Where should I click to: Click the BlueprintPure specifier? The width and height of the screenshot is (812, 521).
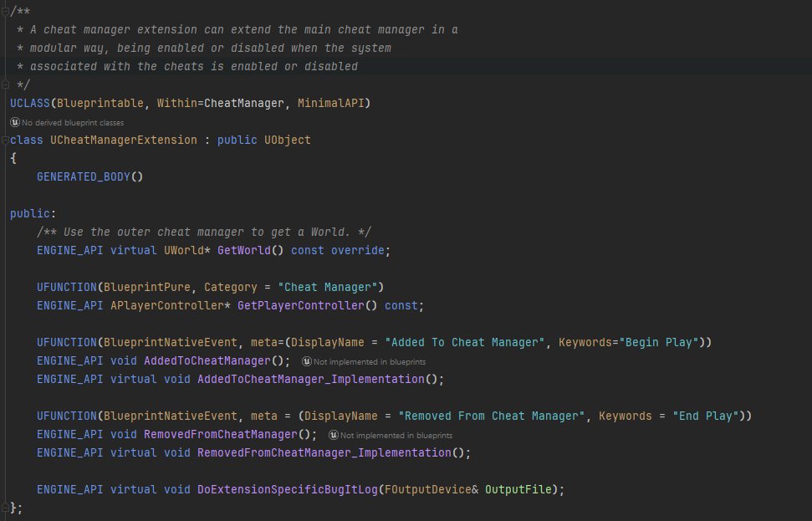click(x=147, y=287)
